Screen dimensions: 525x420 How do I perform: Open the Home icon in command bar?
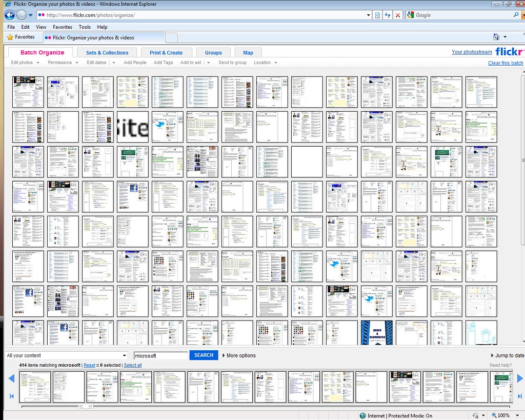click(496, 37)
